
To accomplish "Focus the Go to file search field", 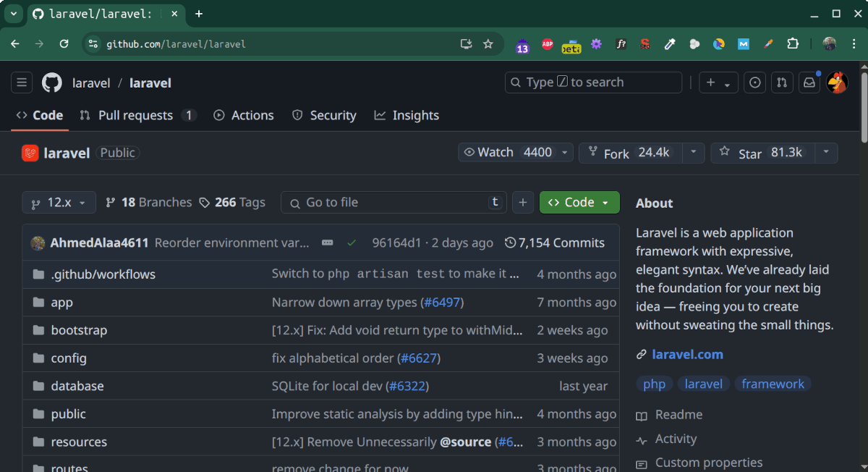I will [x=393, y=203].
